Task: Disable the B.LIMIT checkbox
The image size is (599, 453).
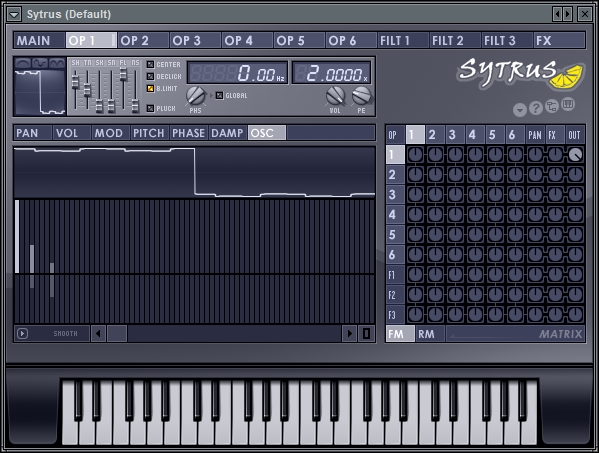Action: click(x=151, y=89)
